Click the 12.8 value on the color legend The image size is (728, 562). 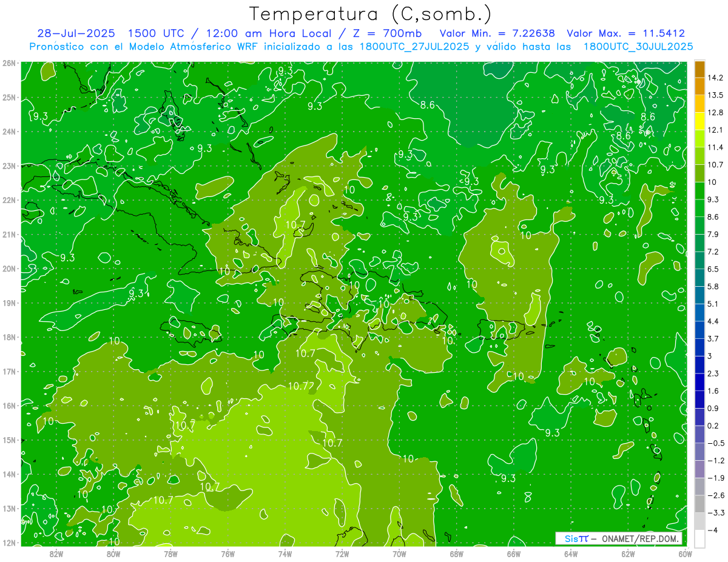point(715,113)
